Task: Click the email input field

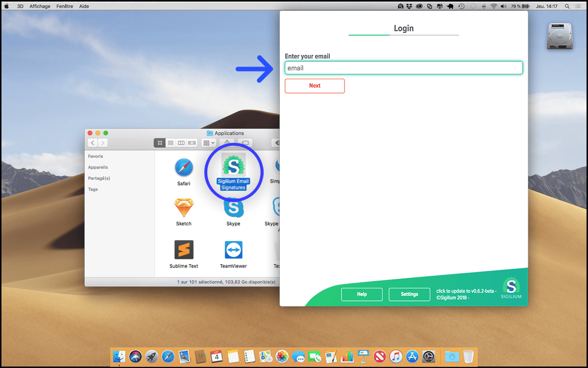Action: [x=403, y=68]
